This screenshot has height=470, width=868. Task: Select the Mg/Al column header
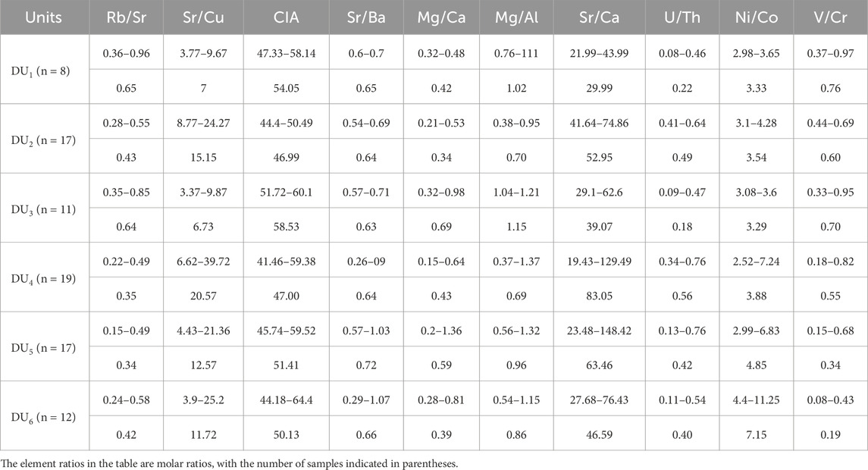coord(516,17)
